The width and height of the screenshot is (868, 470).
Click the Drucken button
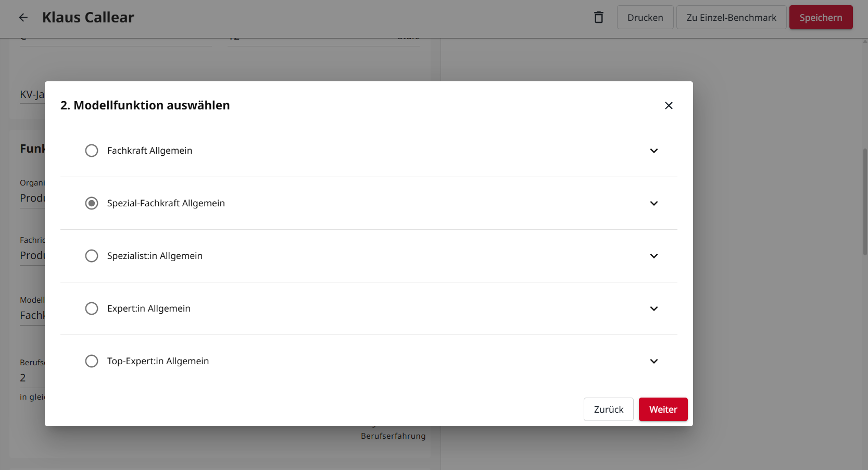pyautogui.click(x=645, y=17)
